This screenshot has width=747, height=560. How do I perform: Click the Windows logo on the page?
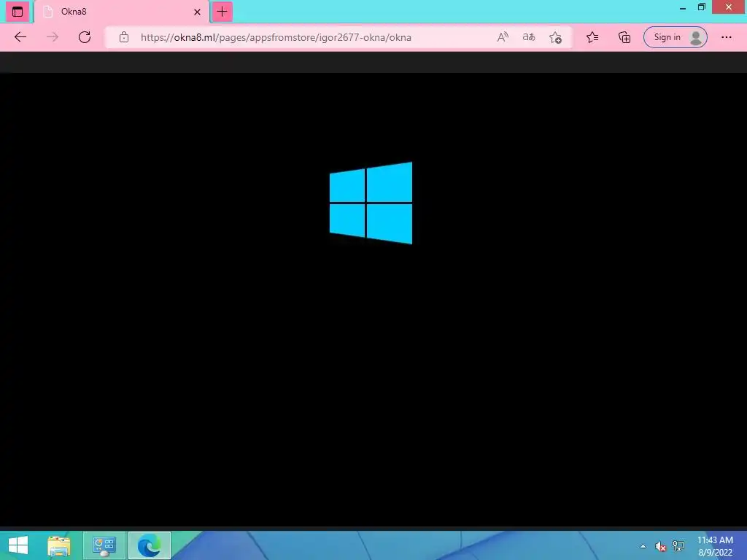[x=371, y=203]
